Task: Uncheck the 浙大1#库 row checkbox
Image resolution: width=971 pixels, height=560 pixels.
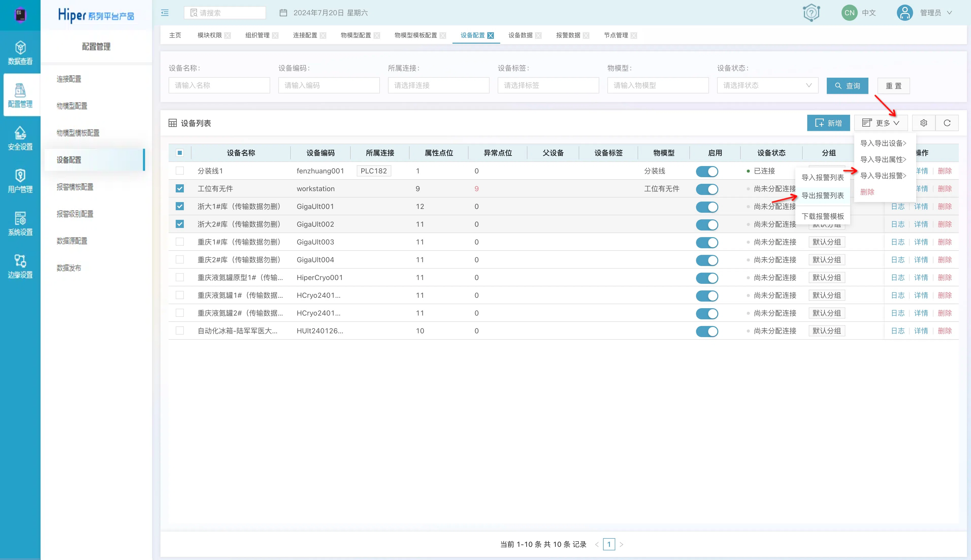Action: (180, 206)
